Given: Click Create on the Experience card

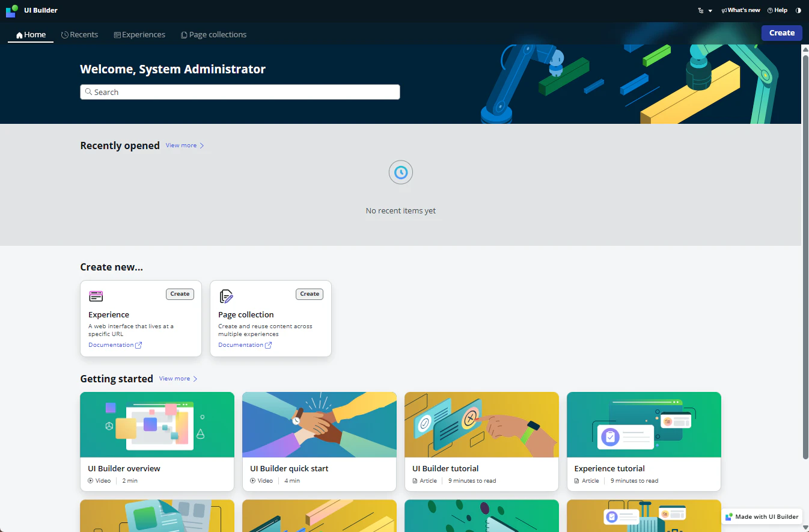Looking at the screenshot, I should 180,294.
